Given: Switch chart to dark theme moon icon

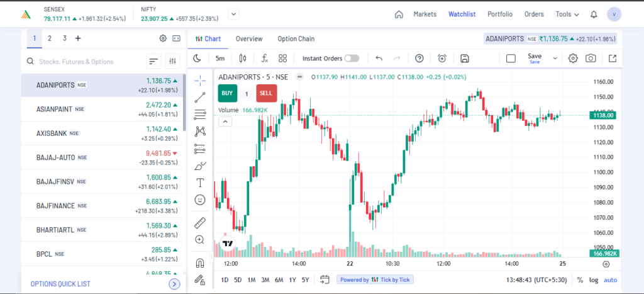Looking at the screenshot, I should [197, 59].
